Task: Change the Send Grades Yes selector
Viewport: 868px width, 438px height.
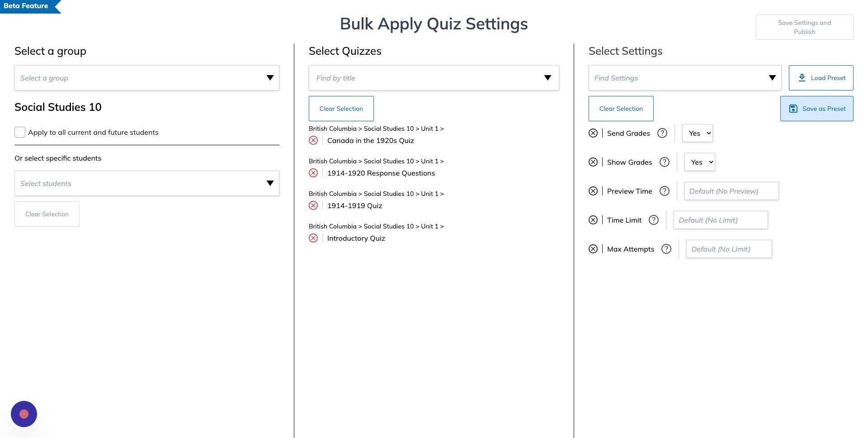Action: tap(697, 133)
